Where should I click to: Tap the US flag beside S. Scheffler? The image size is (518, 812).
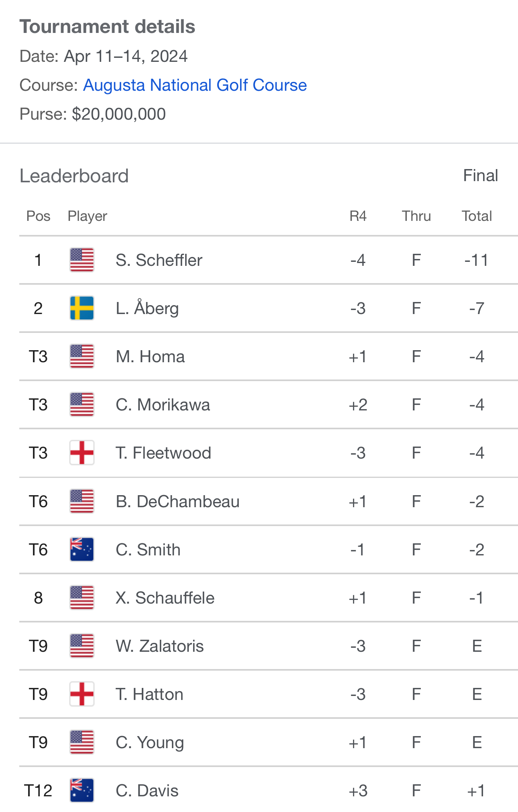point(82,260)
